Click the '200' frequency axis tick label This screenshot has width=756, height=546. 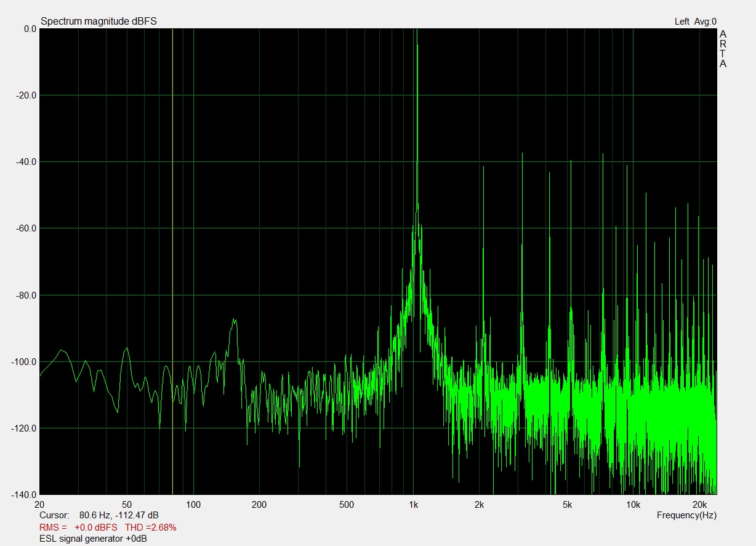pyautogui.click(x=259, y=504)
